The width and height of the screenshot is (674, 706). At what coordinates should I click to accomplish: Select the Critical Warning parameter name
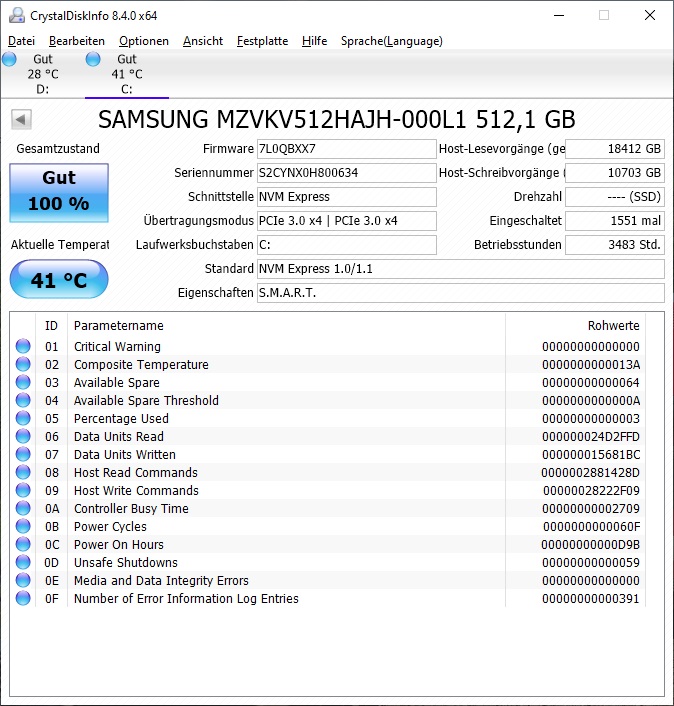tap(117, 346)
